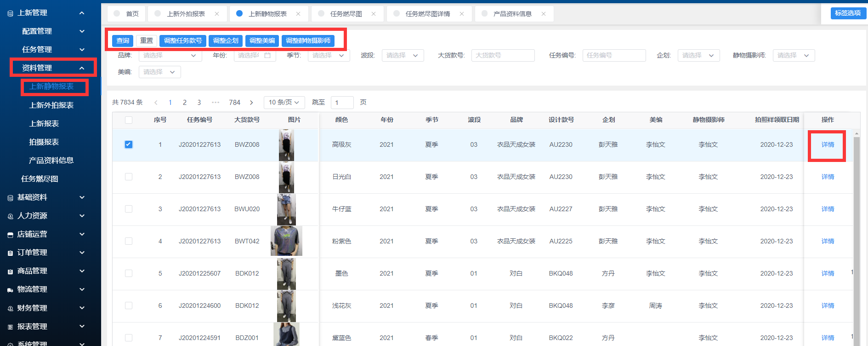Image resolution: width=868 pixels, height=346 pixels.
Task: Open the 10 条/页 page size dropdown
Action: tap(284, 103)
